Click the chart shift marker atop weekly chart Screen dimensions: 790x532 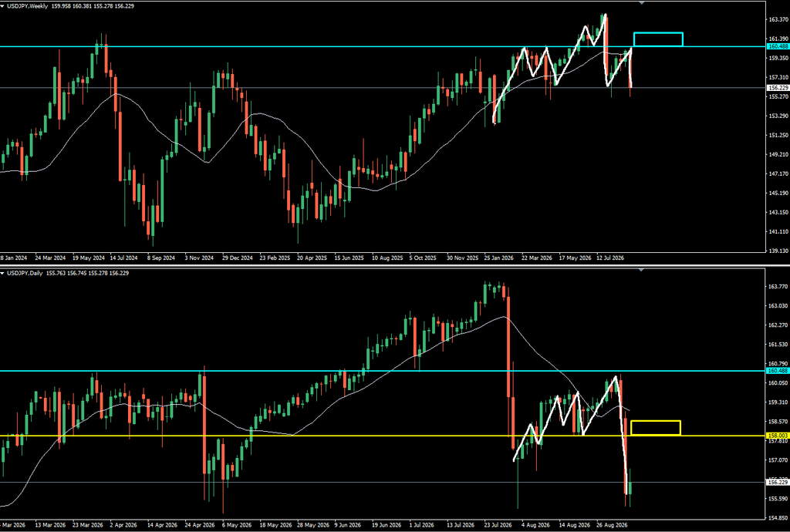[641, 3]
